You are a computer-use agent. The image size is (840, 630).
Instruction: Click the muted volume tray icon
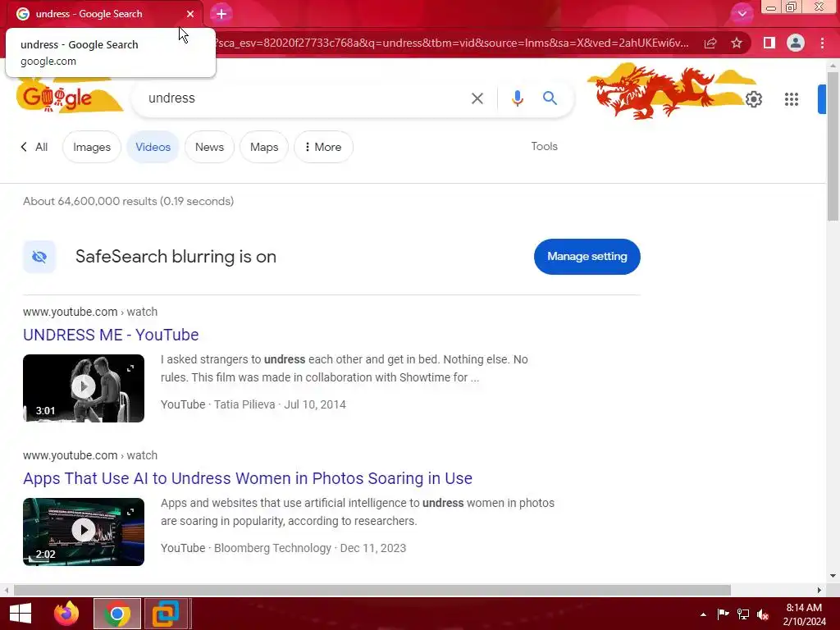pyautogui.click(x=763, y=614)
